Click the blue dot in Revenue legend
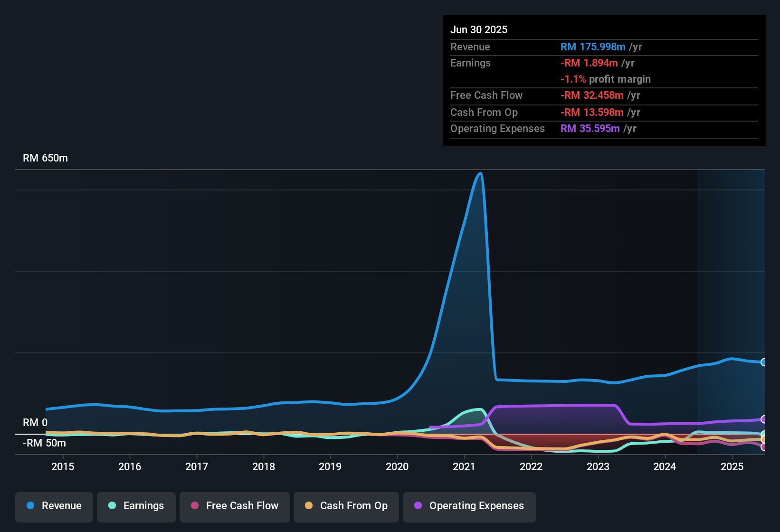The width and height of the screenshot is (780, 532). click(x=30, y=505)
